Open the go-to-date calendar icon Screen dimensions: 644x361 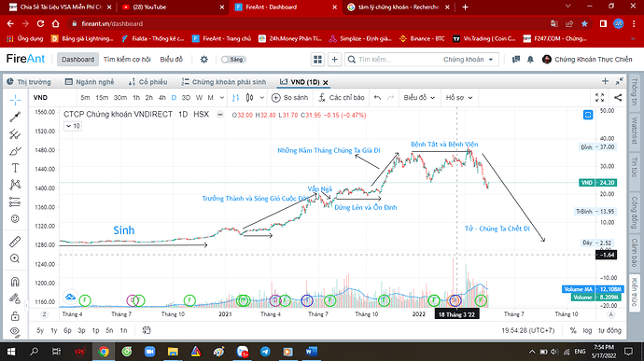pos(147,330)
